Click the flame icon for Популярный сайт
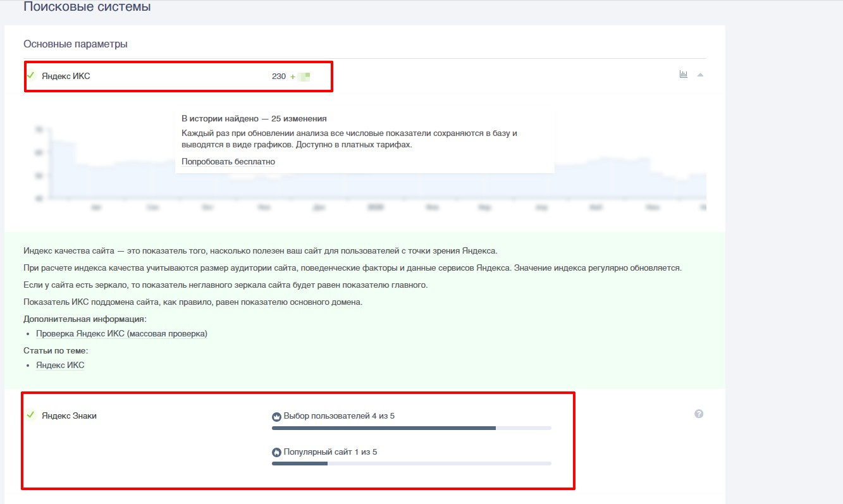Image resolution: width=843 pixels, height=504 pixels. (x=276, y=453)
